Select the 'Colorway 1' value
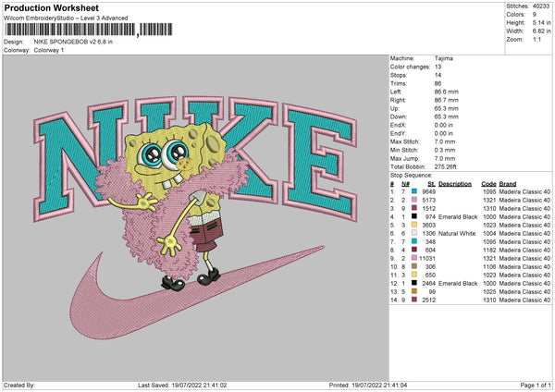 49,50
